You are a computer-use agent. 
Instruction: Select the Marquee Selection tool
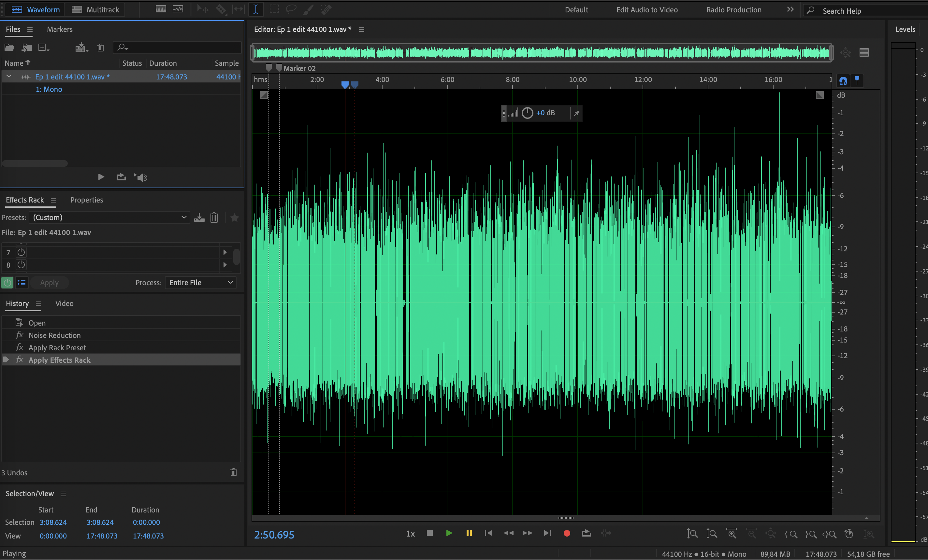click(274, 9)
